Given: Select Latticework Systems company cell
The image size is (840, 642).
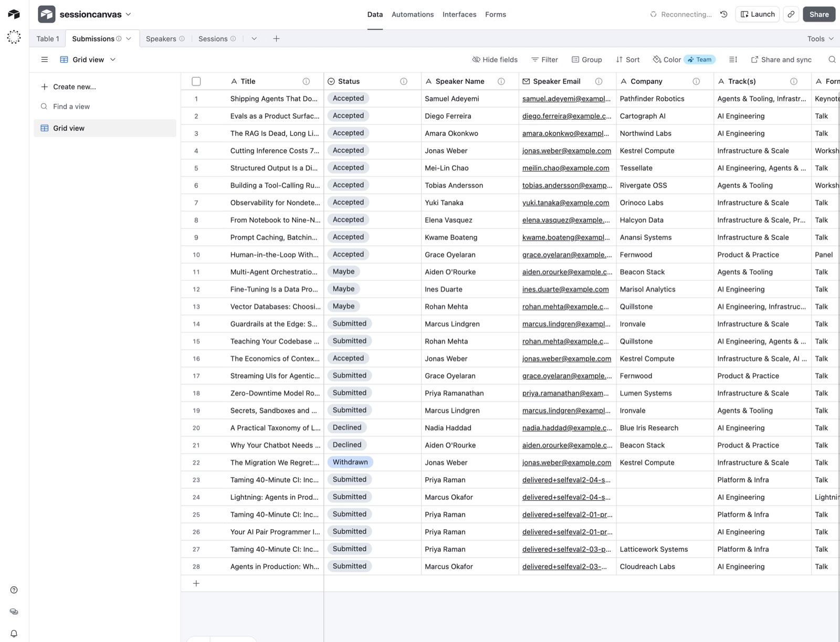Looking at the screenshot, I should point(665,549).
